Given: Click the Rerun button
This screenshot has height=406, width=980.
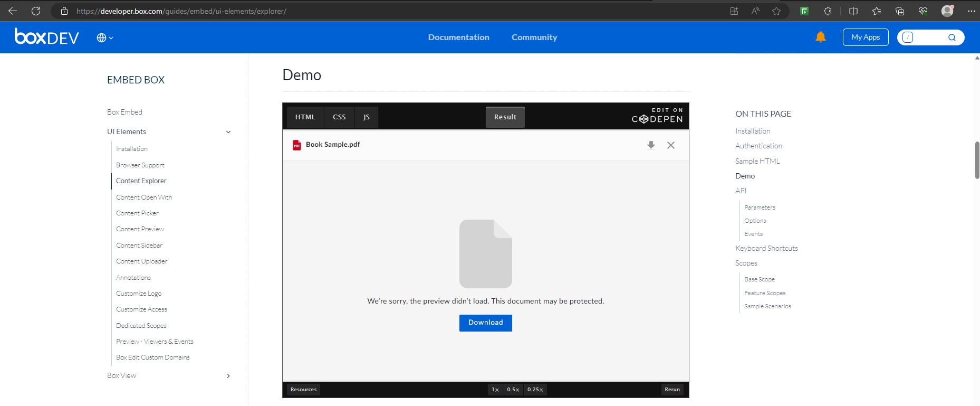Looking at the screenshot, I should pyautogui.click(x=672, y=390).
